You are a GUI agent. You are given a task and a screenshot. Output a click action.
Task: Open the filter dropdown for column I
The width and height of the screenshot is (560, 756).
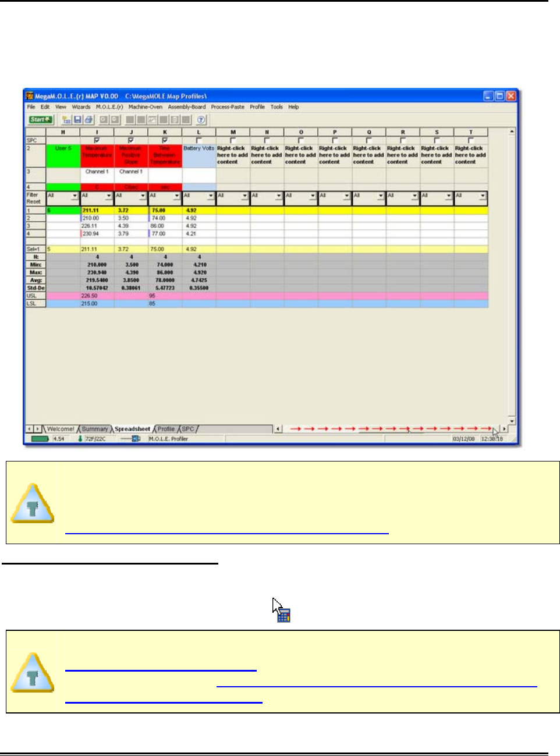coord(109,196)
